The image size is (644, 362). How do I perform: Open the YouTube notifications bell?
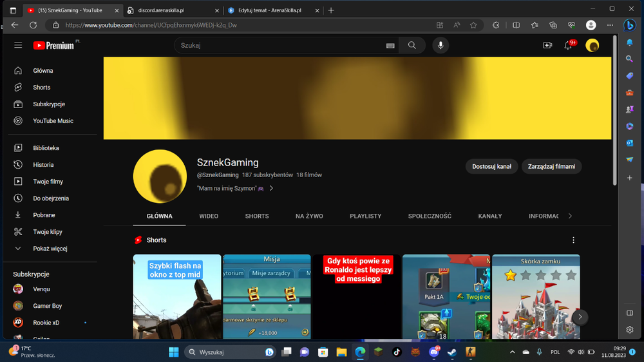(x=568, y=45)
